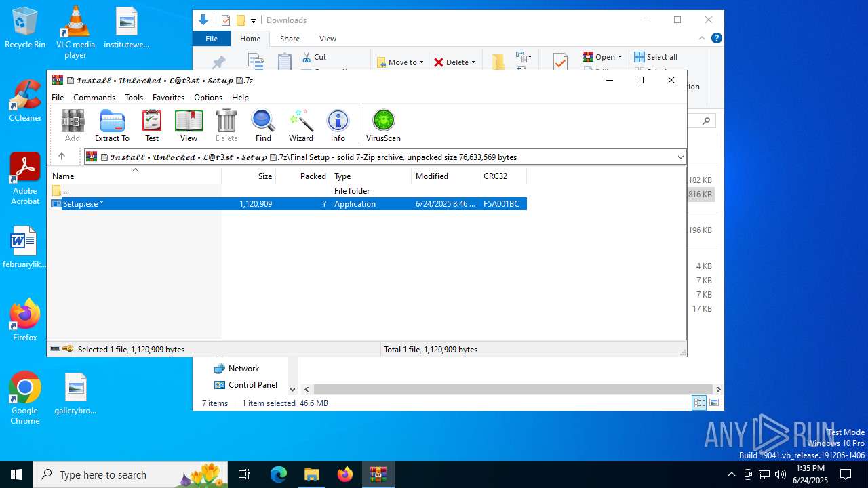Switch to Explorer Share tab

point(290,39)
